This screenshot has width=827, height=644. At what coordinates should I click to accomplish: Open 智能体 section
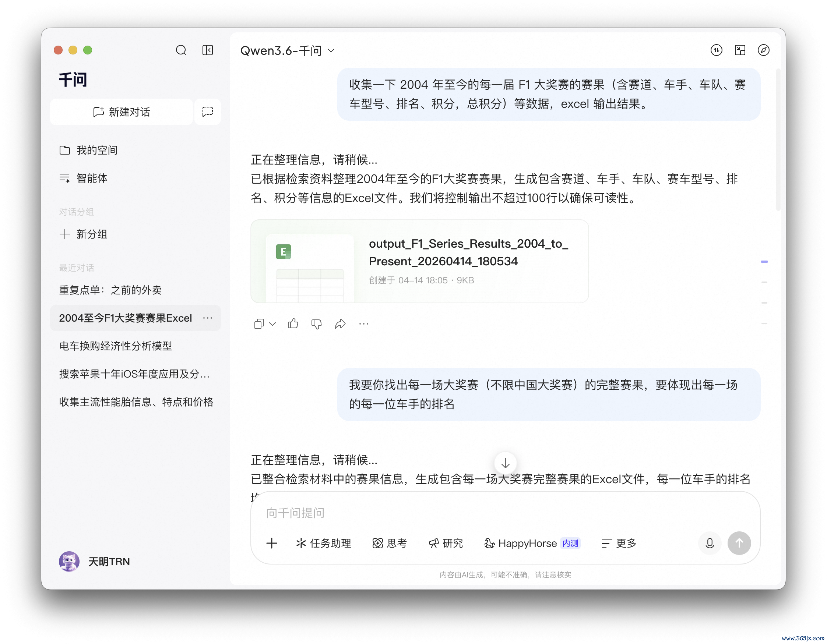pyautogui.click(x=83, y=178)
